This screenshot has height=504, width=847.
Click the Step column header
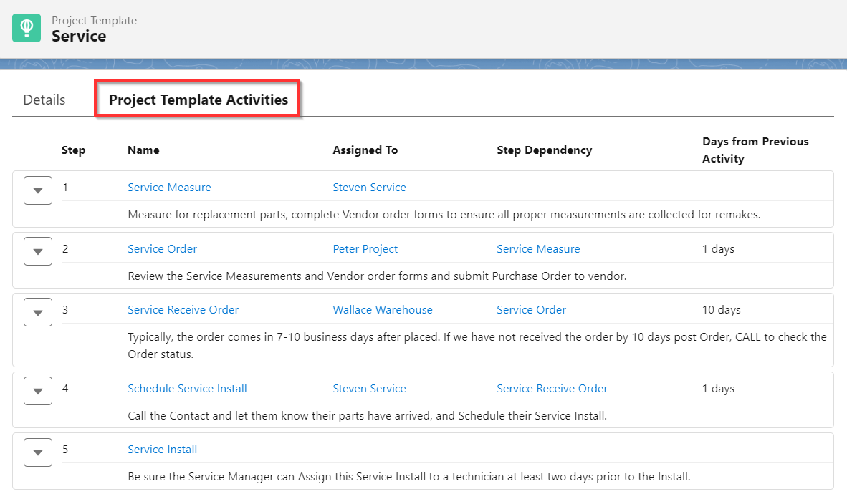[73, 150]
